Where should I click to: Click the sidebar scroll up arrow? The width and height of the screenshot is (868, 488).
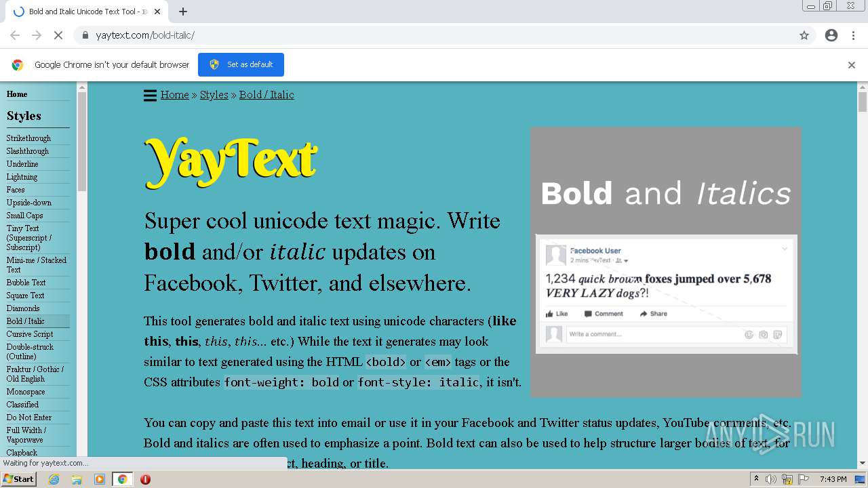[82, 87]
